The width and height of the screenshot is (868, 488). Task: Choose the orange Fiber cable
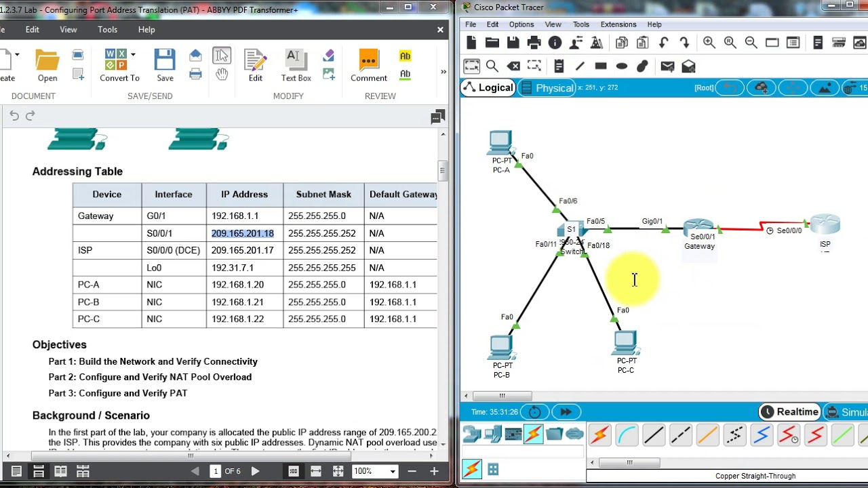pos(708,434)
